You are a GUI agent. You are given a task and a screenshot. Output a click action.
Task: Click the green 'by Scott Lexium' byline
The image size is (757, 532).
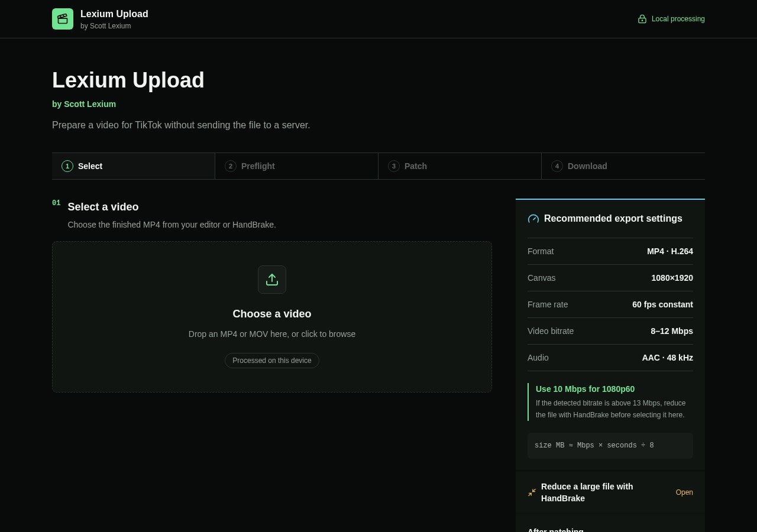point(84,104)
